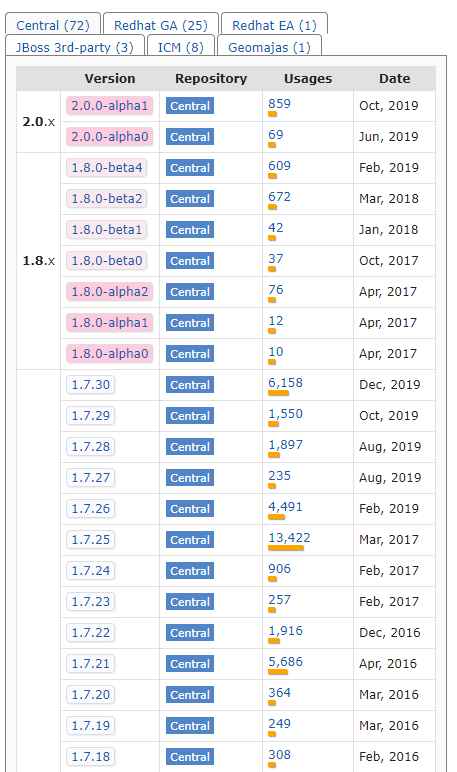
Task: View the 609 usages link
Action: pyautogui.click(x=279, y=166)
